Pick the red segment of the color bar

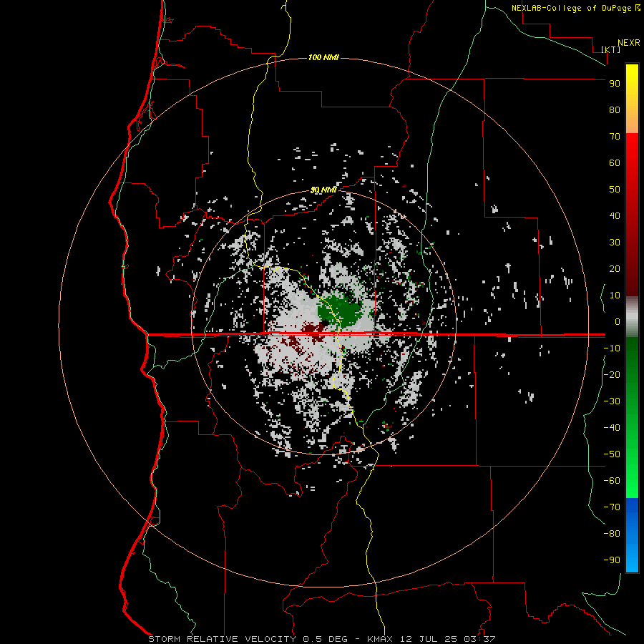(x=632, y=215)
